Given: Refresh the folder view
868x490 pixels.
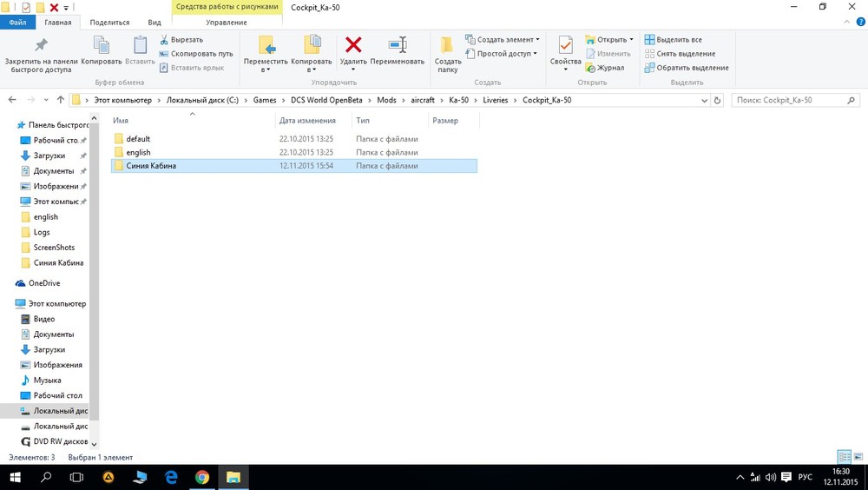Looking at the screenshot, I should pos(718,100).
